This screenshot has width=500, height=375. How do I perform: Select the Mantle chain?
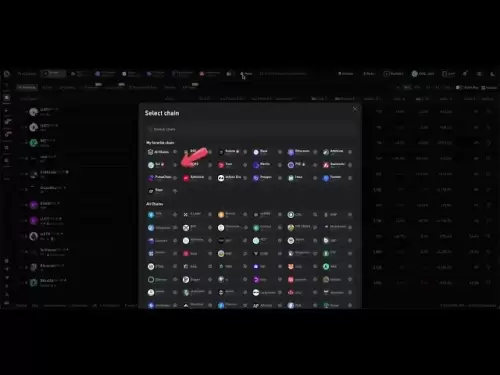[262, 165]
